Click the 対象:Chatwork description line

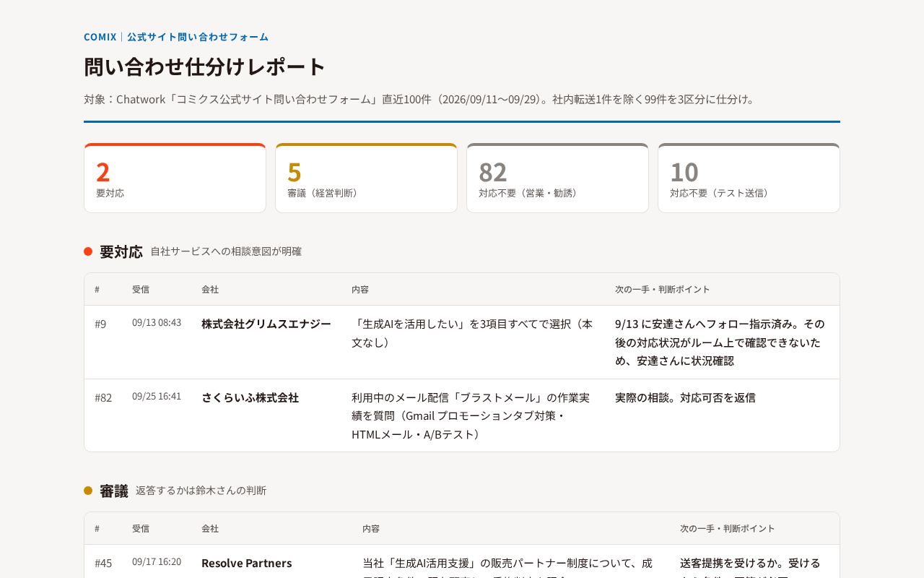pos(421,99)
